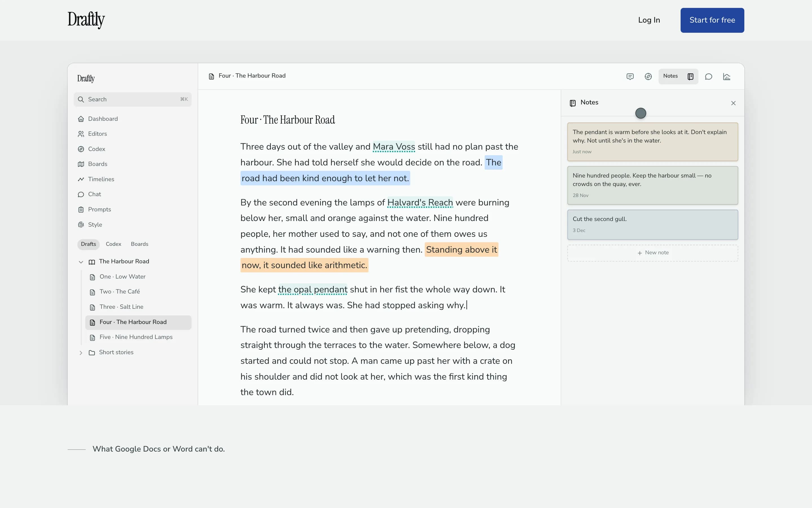The height and width of the screenshot is (508, 812).
Task: Close the Notes panel
Action: [x=733, y=103]
